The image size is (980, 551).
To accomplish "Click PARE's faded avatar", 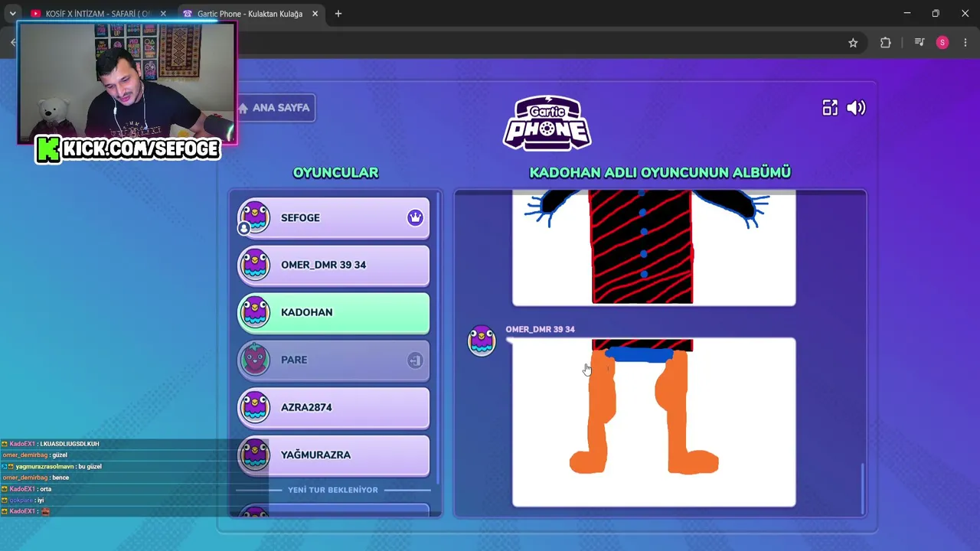I will tap(255, 360).
